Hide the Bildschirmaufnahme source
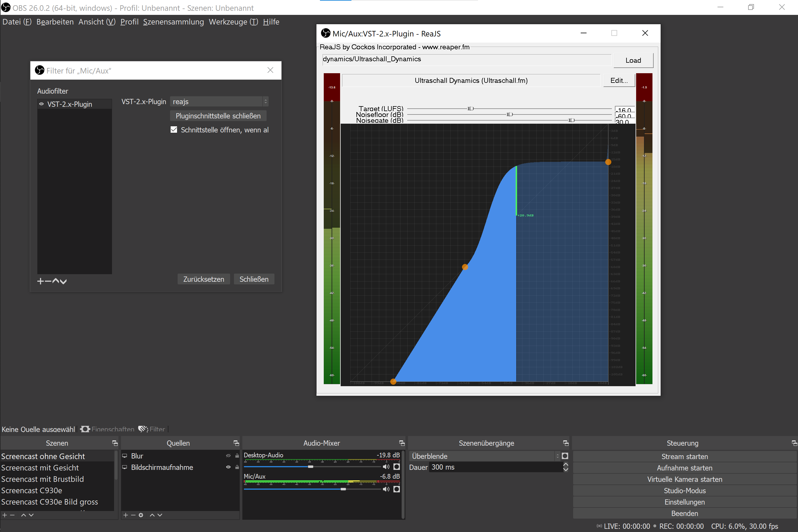The image size is (798, 532). pos(228,467)
